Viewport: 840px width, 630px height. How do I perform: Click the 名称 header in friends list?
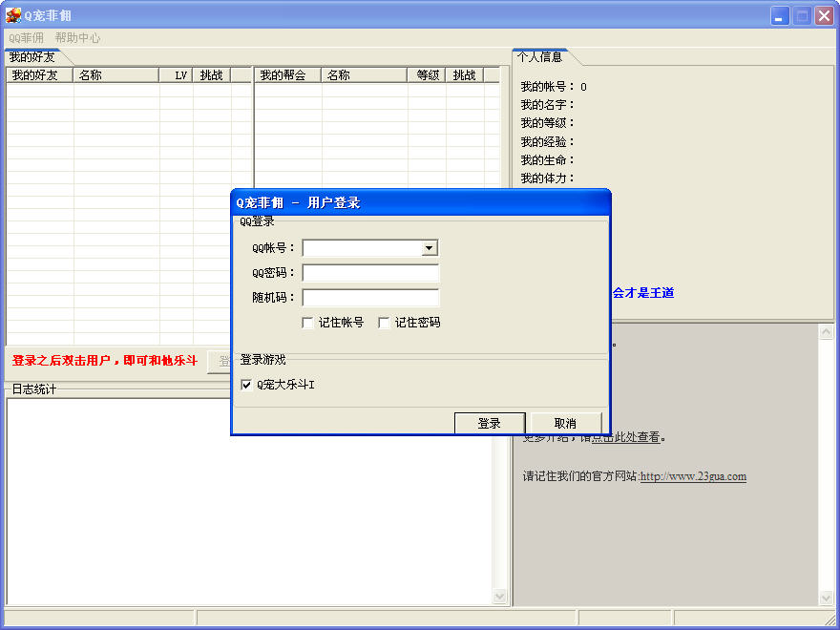point(115,75)
